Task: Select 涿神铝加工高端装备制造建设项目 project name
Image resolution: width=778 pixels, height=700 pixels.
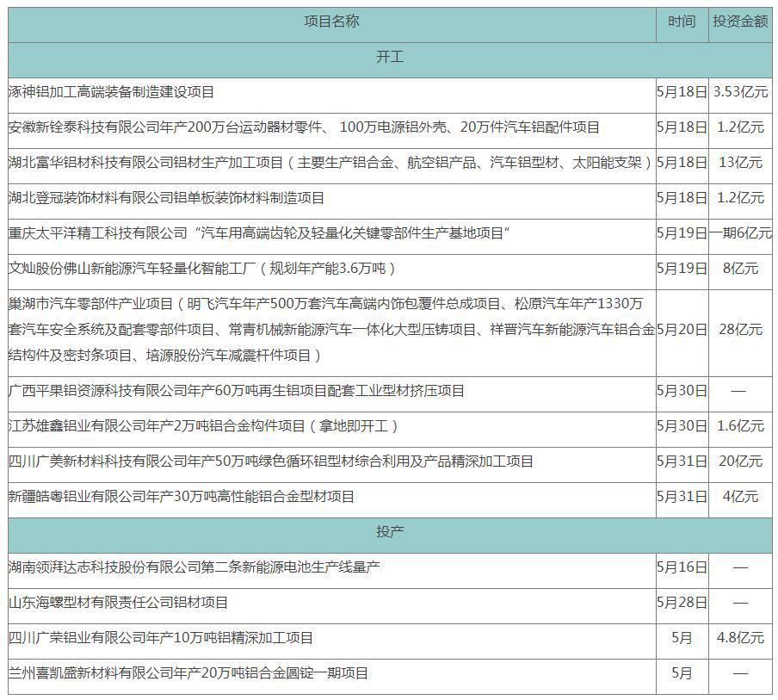Action: 111,92
